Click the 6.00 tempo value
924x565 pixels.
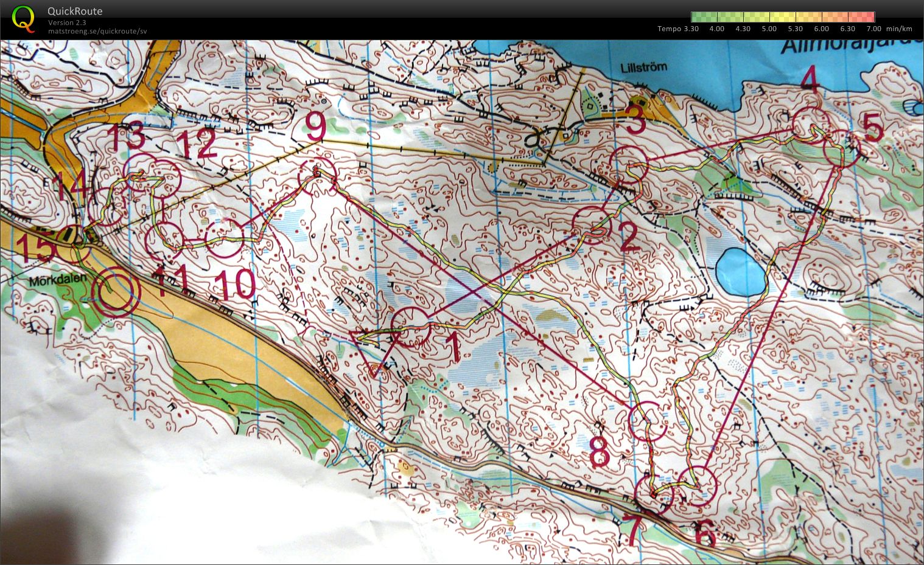coord(822,29)
